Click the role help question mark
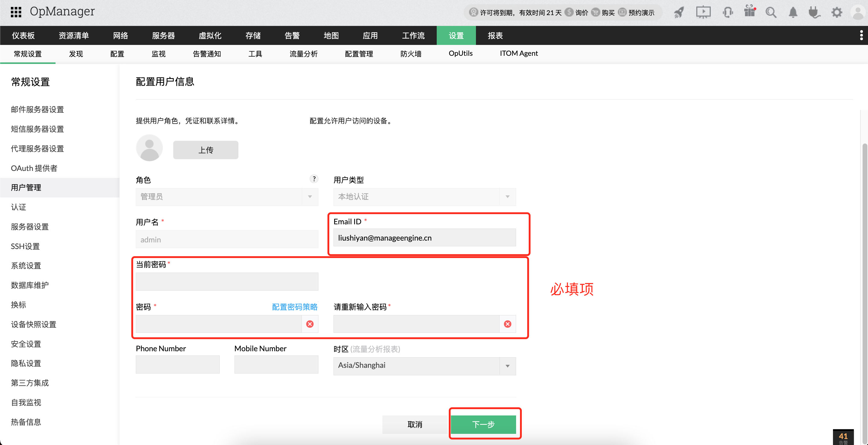Viewport: 868px width, 445px height. 314,179
